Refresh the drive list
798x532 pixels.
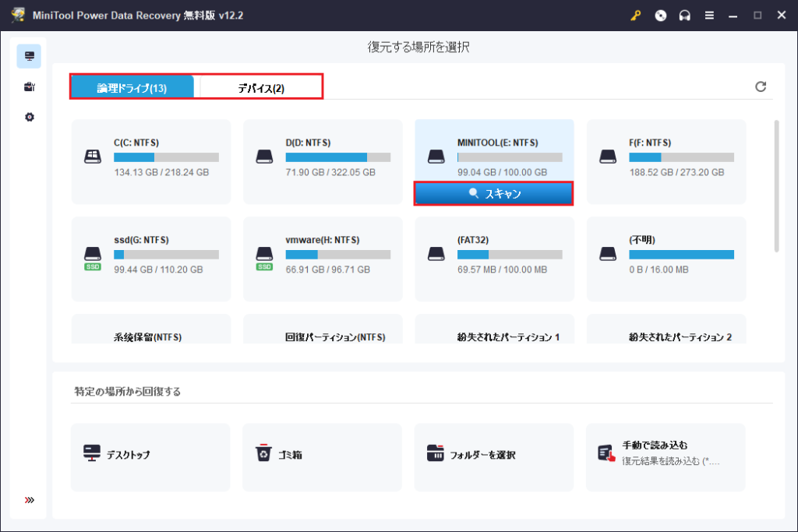(x=761, y=86)
